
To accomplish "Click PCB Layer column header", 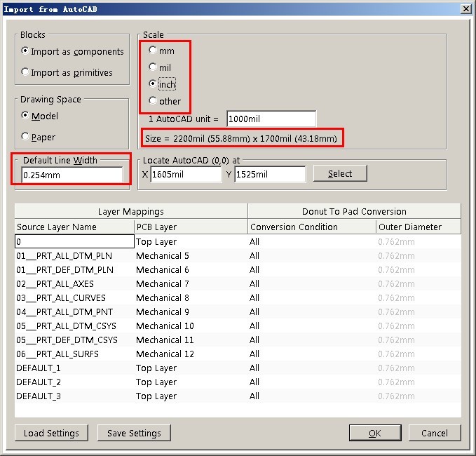I will pyautogui.click(x=191, y=227).
